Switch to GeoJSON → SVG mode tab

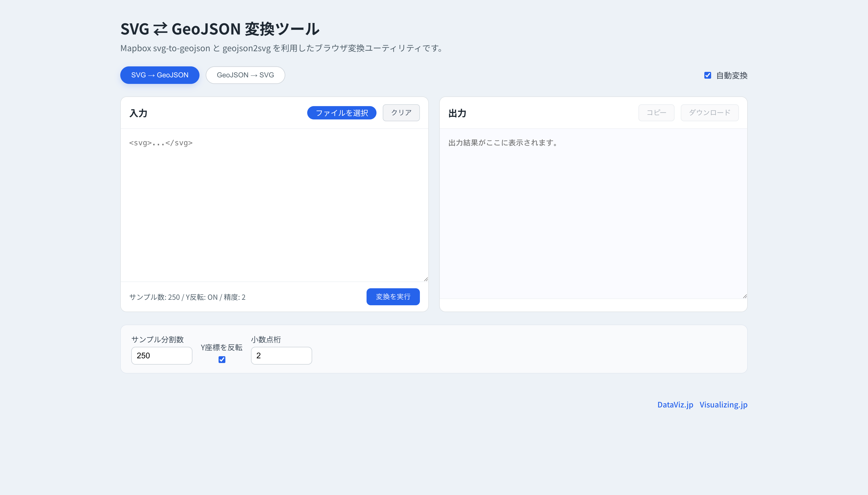click(x=245, y=75)
